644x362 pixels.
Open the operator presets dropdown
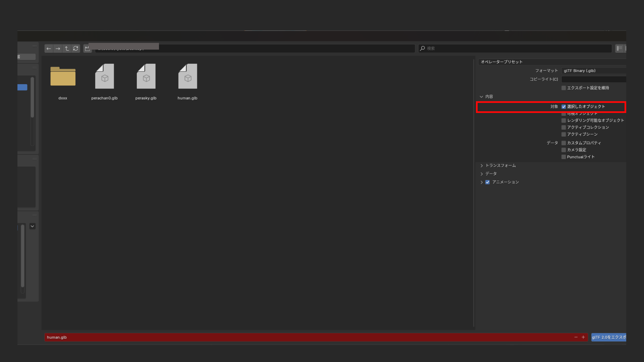[552, 62]
